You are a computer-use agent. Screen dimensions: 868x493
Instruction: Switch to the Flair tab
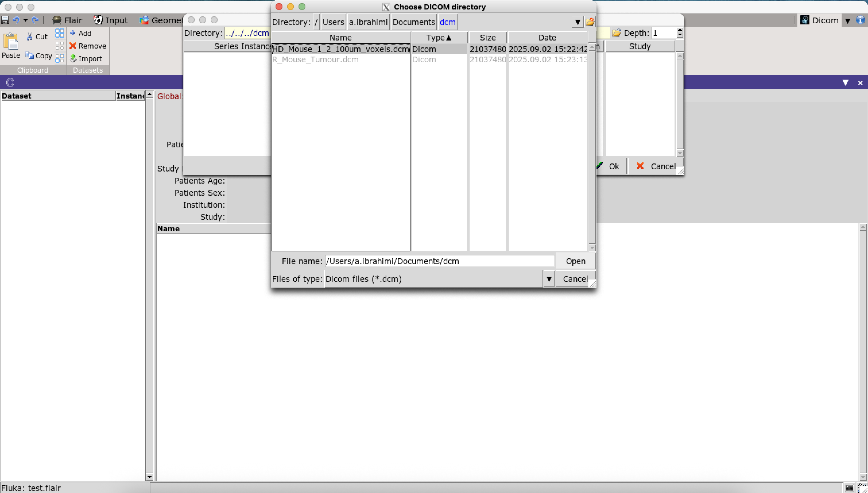(67, 20)
